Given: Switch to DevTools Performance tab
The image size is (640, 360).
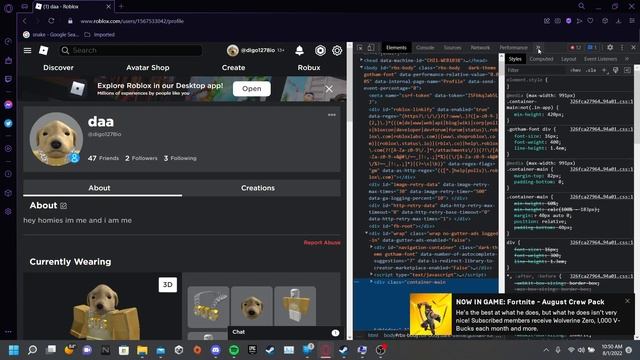Looking at the screenshot, I should (x=513, y=48).
